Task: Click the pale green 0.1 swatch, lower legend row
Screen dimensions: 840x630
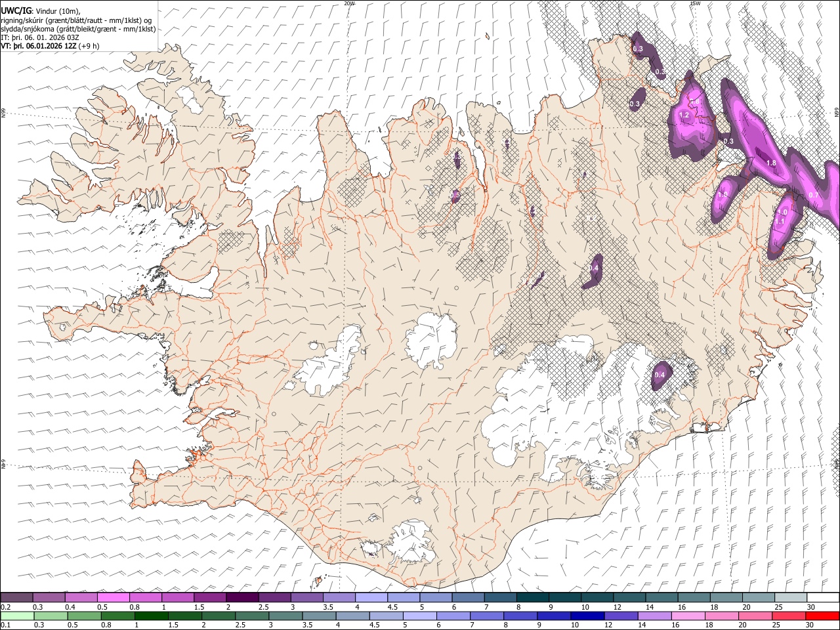Action: pos(17,616)
